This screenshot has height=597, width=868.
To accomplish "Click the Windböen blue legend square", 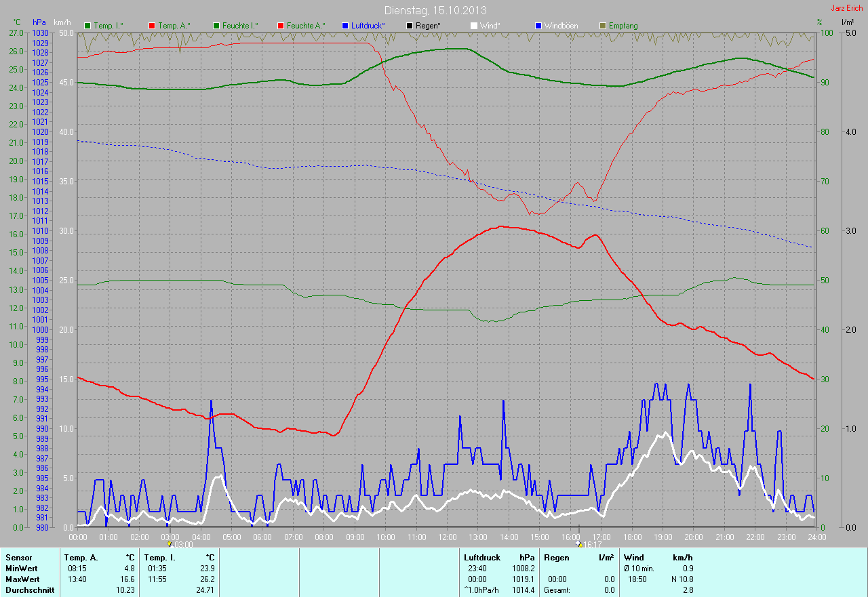I will (538, 26).
